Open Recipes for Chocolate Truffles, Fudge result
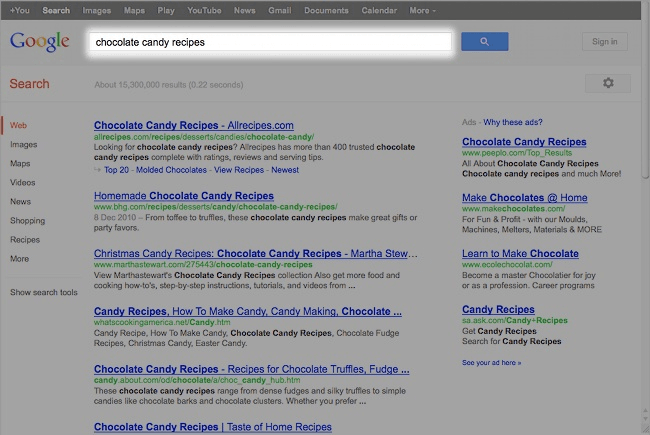 point(251,369)
